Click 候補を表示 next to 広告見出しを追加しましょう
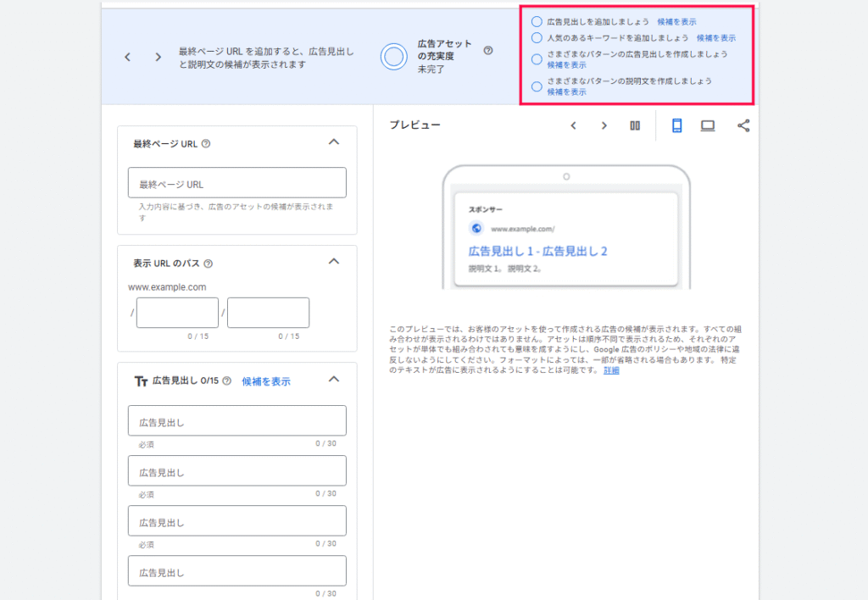This screenshot has width=868, height=600. (x=678, y=20)
